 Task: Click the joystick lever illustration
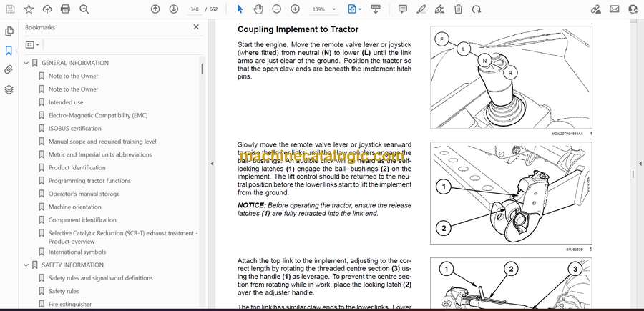coord(511,77)
